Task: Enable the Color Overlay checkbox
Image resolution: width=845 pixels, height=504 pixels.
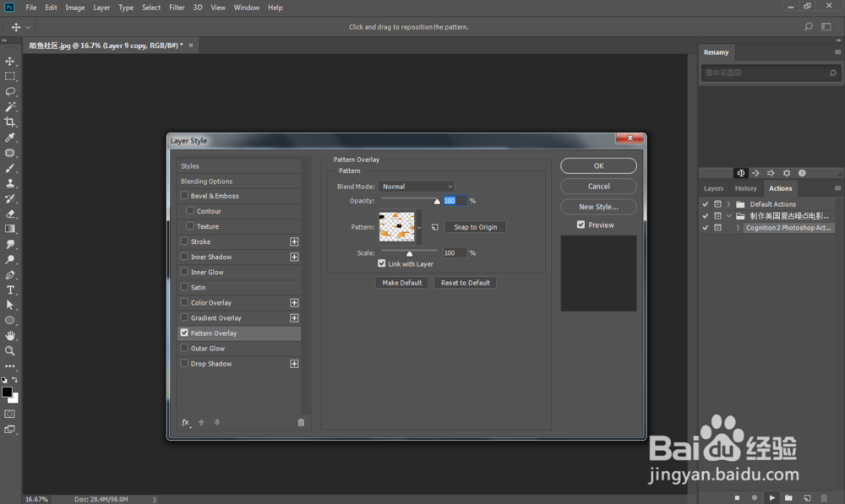Action: (x=184, y=302)
